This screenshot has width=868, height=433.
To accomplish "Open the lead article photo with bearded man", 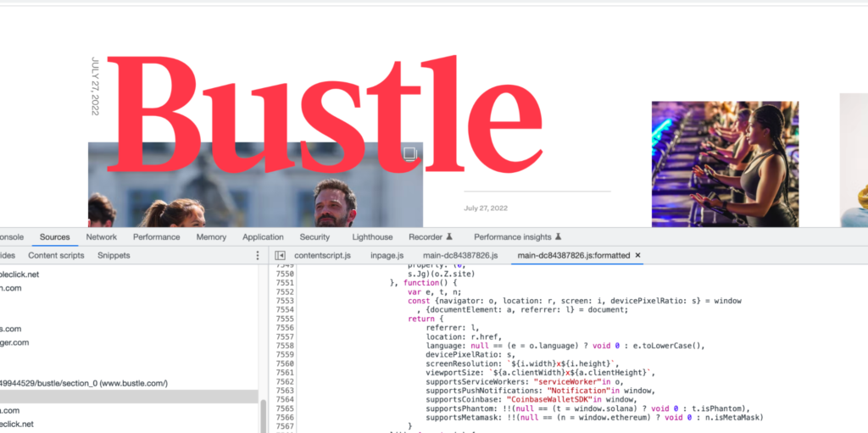I will (x=255, y=185).
